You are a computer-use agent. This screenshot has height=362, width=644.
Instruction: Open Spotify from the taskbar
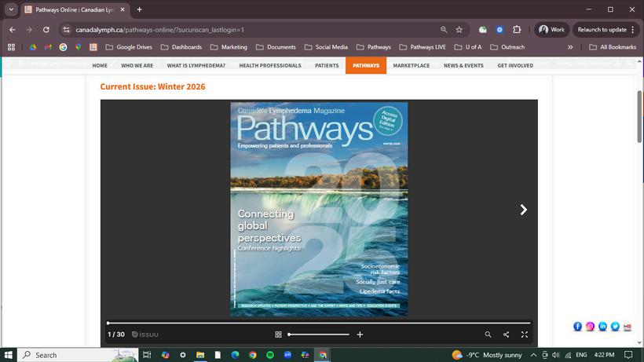tap(270, 355)
